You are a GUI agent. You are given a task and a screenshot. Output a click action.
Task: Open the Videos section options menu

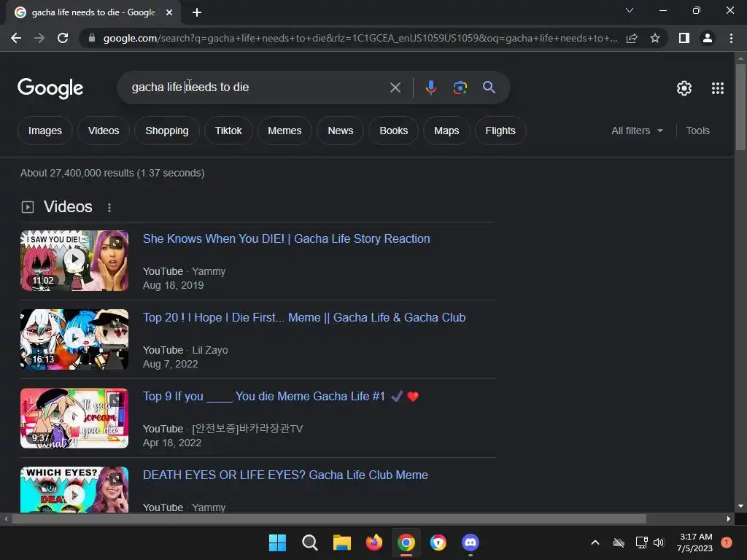pyautogui.click(x=109, y=208)
